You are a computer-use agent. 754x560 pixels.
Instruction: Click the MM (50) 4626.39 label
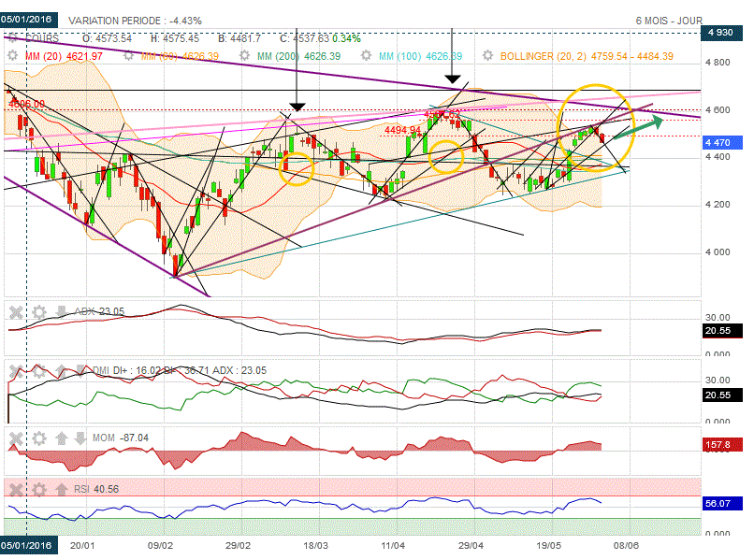180,56
